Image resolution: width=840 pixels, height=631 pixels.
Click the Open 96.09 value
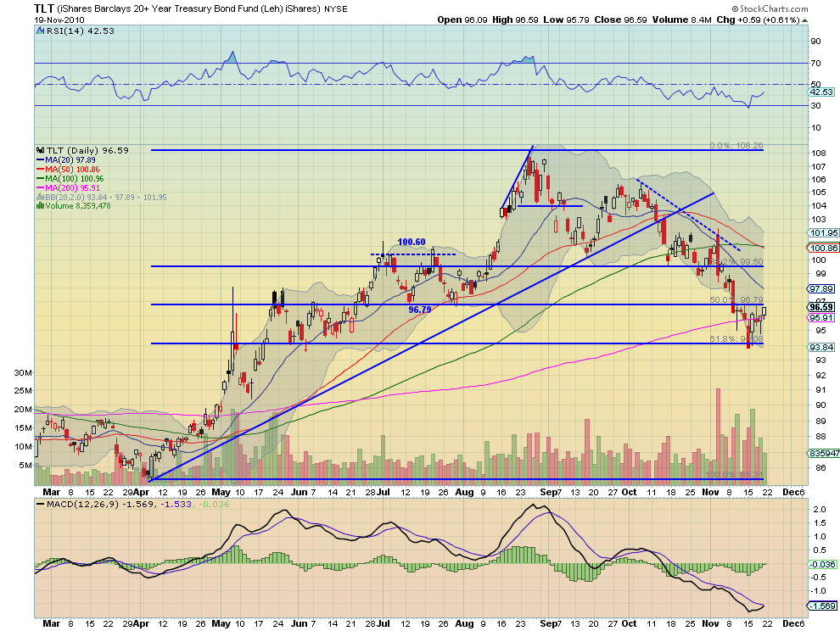462,20
